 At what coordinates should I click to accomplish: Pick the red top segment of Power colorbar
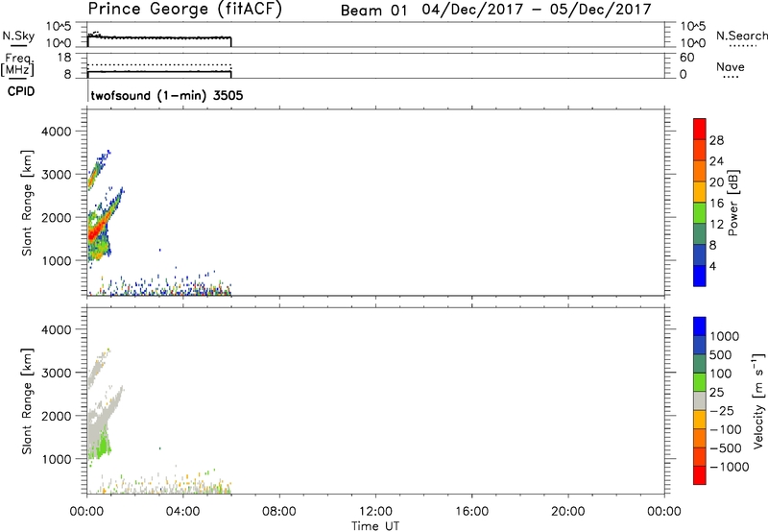click(x=700, y=129)
